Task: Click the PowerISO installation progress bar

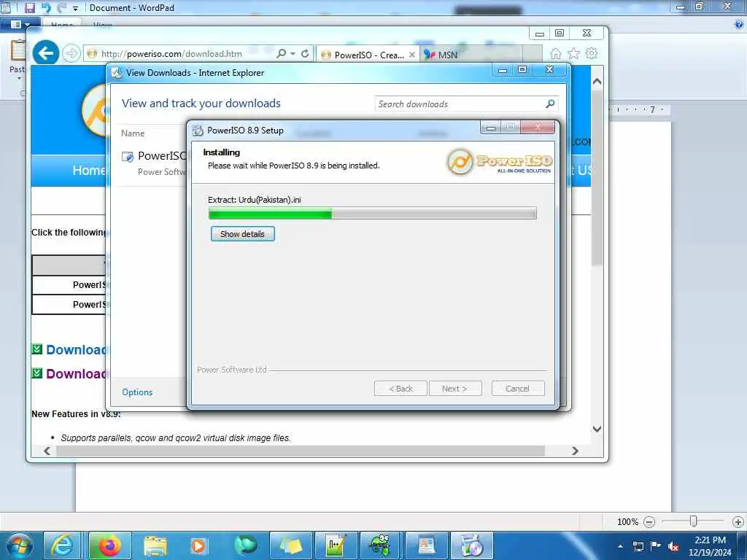Action: click(373, 213)
